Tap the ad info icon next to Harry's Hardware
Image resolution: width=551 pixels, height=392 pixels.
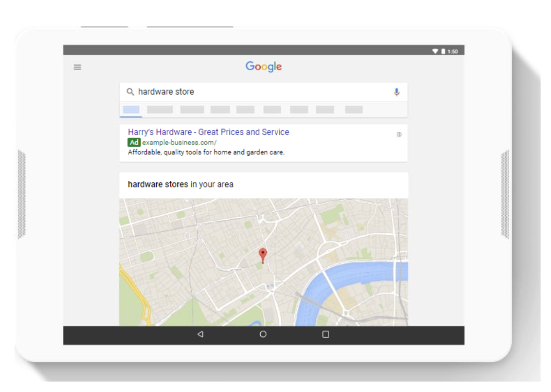398,135
